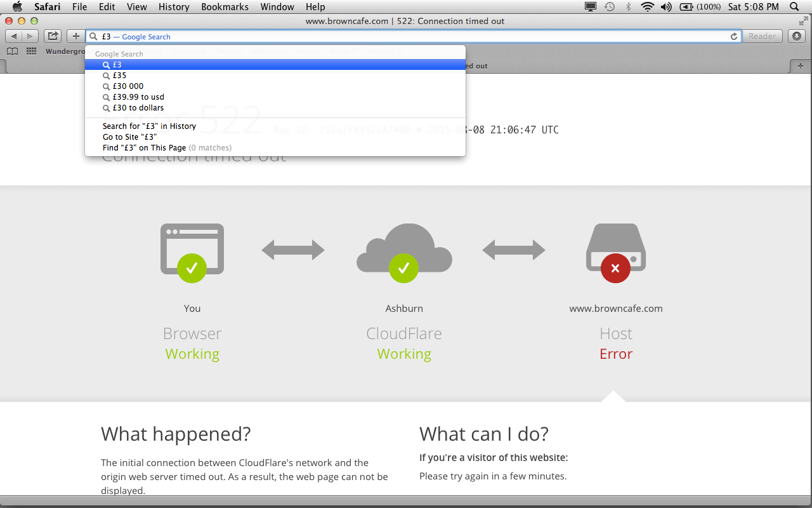Open the History menu
Screen dimensions: 812x508
click(174, 6)
